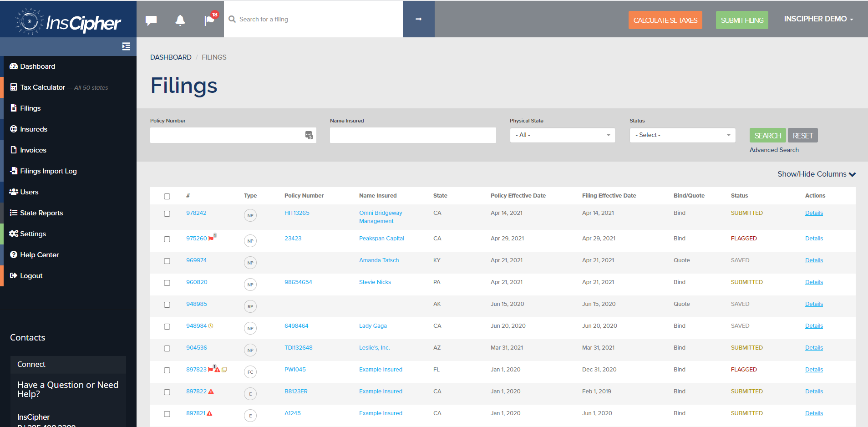This screenshot has height=427, width=868.
Task: Click the NP type badge for filing 978242
Action: (250, 215)
